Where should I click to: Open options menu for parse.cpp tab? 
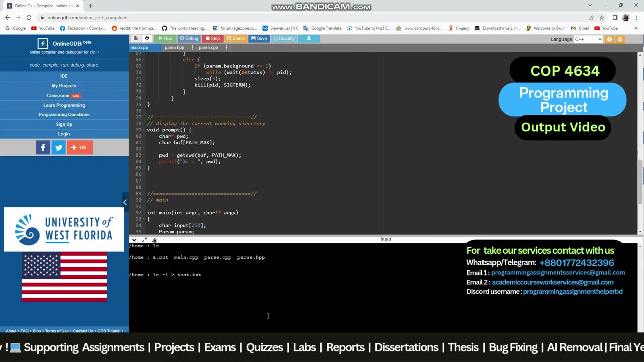click(x=226, y=47)
